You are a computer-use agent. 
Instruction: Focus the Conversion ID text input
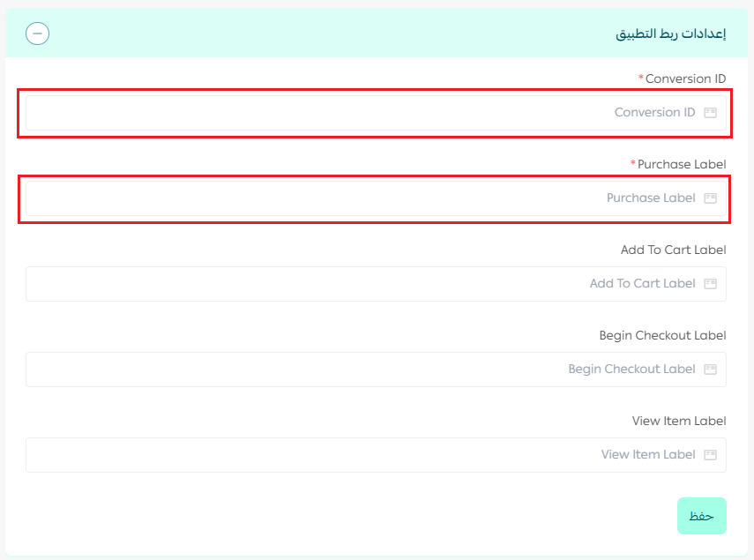coord(353,113)
